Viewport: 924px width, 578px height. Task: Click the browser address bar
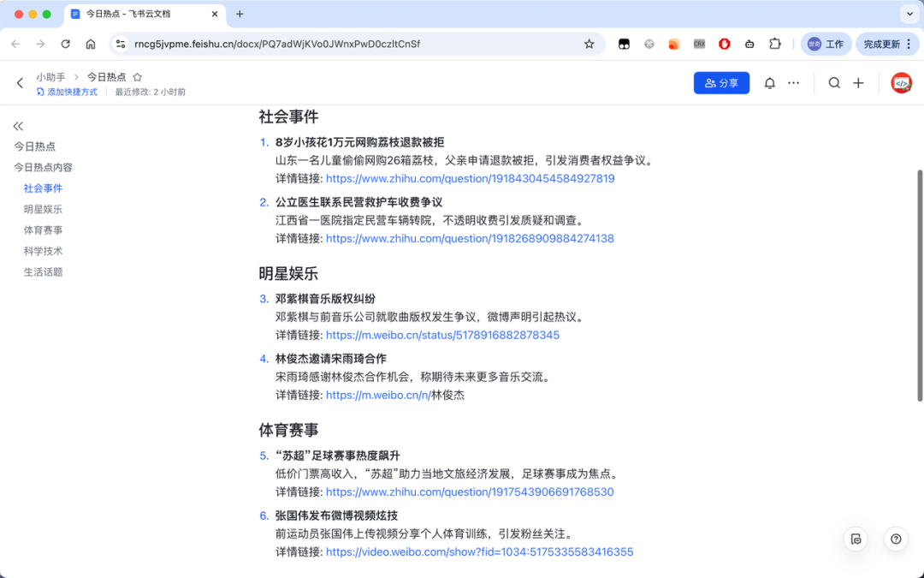tap(342, 42)
